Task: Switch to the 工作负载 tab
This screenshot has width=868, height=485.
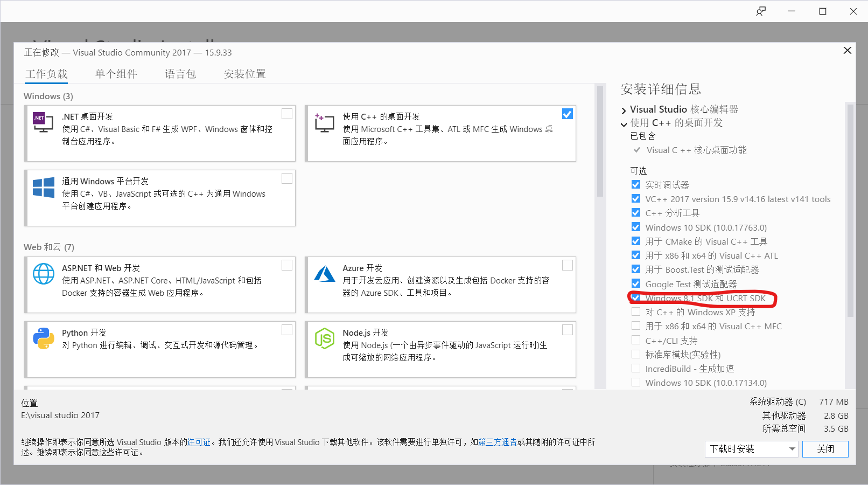Action: click(46, 74)
